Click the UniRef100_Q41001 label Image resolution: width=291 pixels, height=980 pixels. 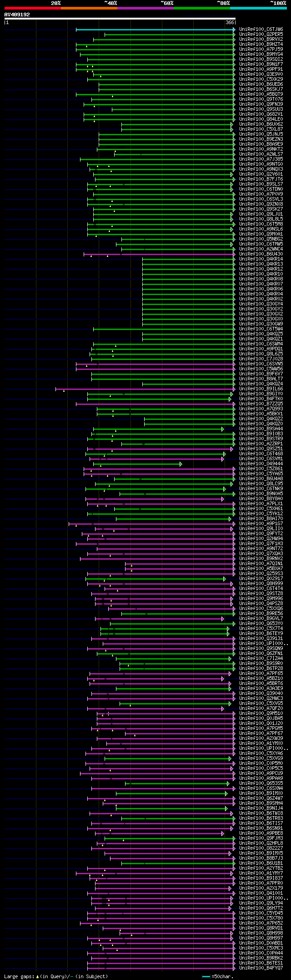pos(261,893)
